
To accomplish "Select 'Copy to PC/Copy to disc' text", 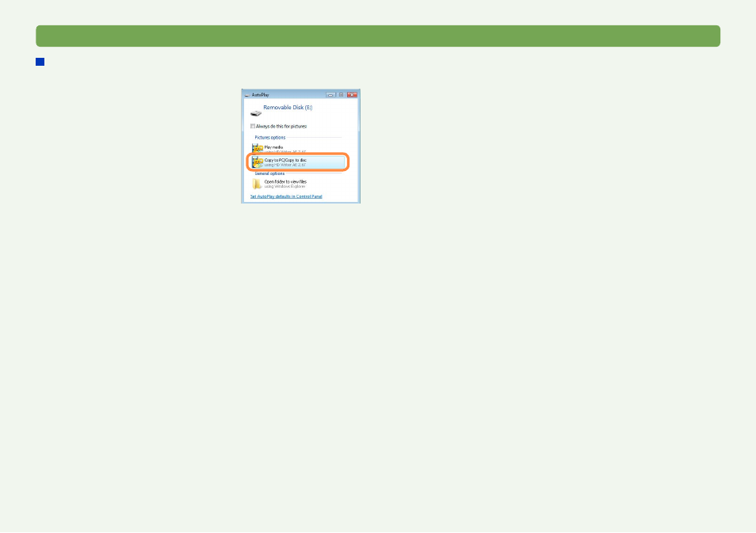I will (285, 160).
